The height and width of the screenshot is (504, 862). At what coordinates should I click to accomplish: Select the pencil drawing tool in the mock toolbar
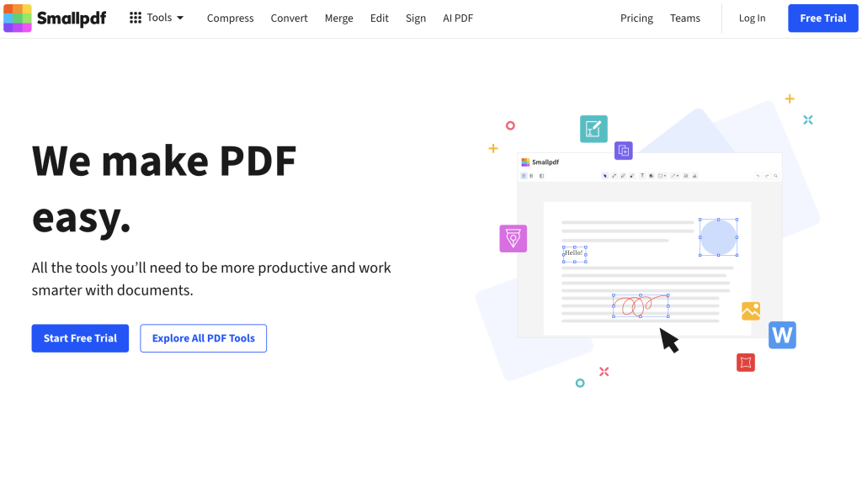623,176
